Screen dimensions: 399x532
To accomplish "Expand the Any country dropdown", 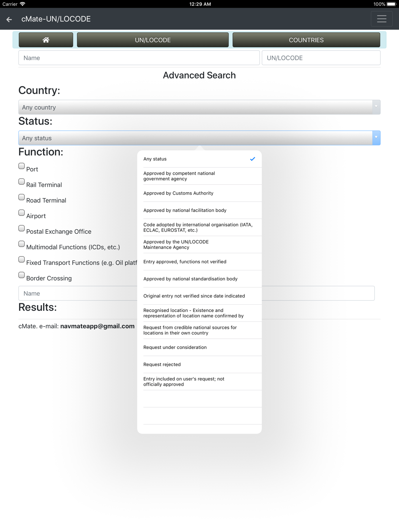I will click(199, 107).
